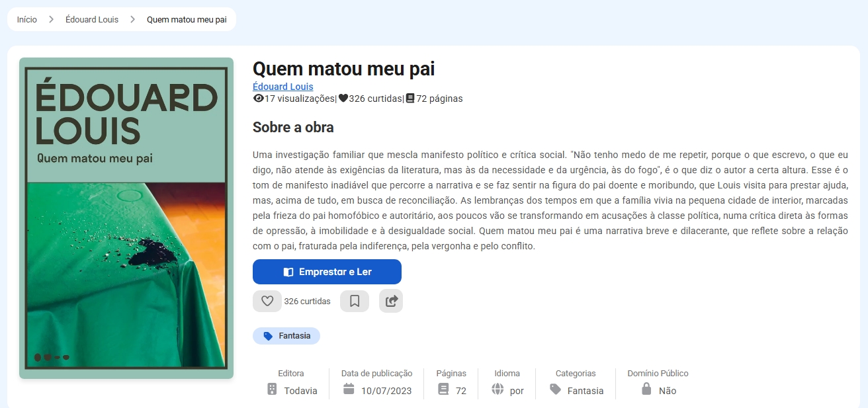Click the heart like button
Viewport: 868px width, 408px height.
tap(267, 302)
